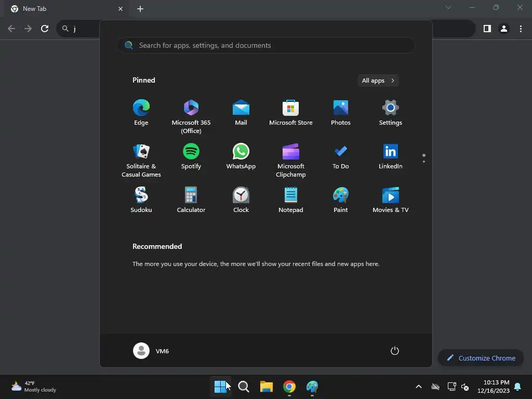Viewport: 532px width, 399px height.
Task: Select the New Tab tab in Chrome
Action: [66, 9]
